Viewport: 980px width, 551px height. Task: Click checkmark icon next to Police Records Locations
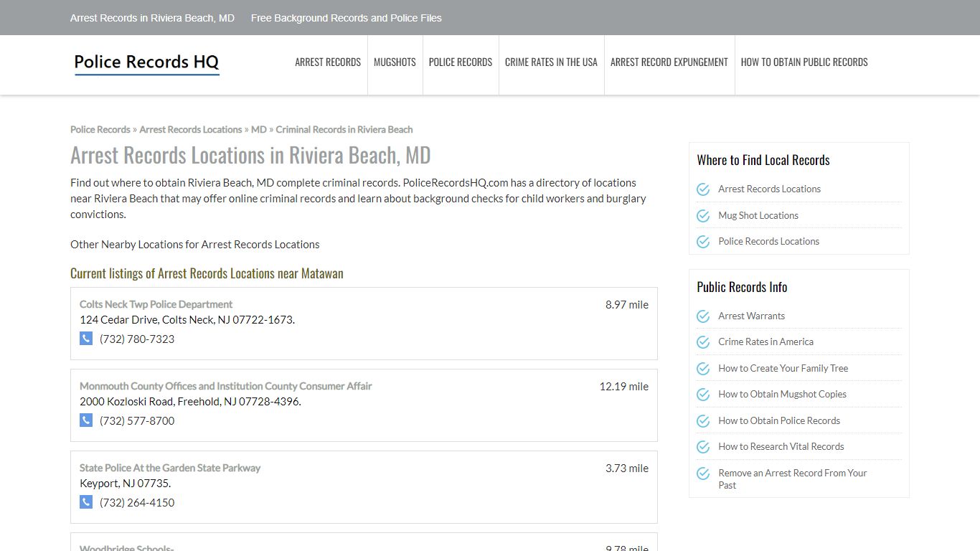click(703, 242)
